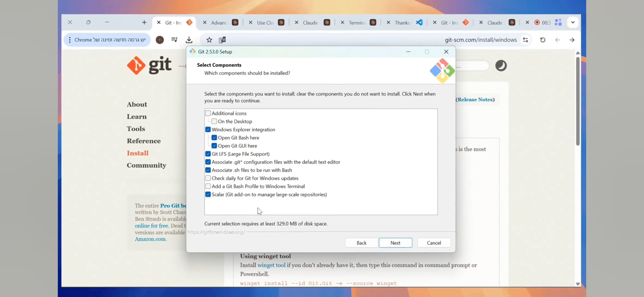Enable Check daily for Git for Windows updates

tap(208, 178)
